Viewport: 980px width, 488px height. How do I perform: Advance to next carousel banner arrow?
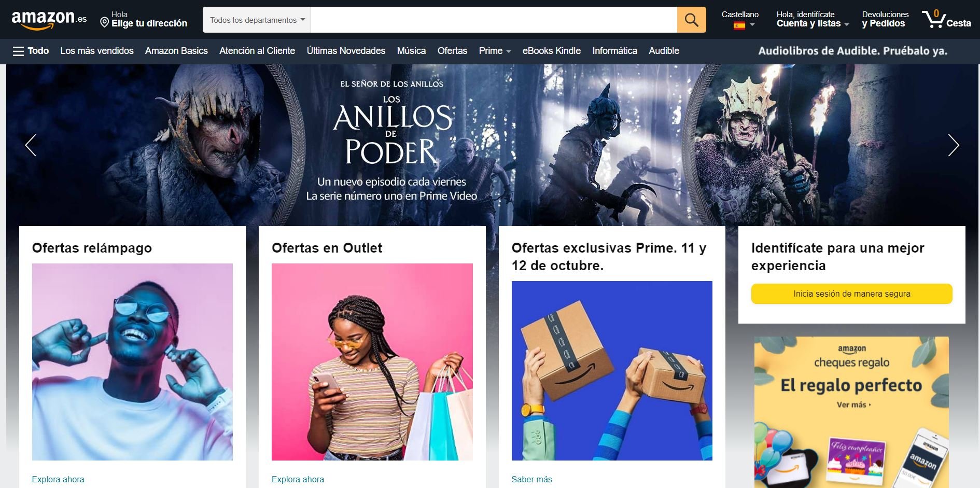(953, 145)
